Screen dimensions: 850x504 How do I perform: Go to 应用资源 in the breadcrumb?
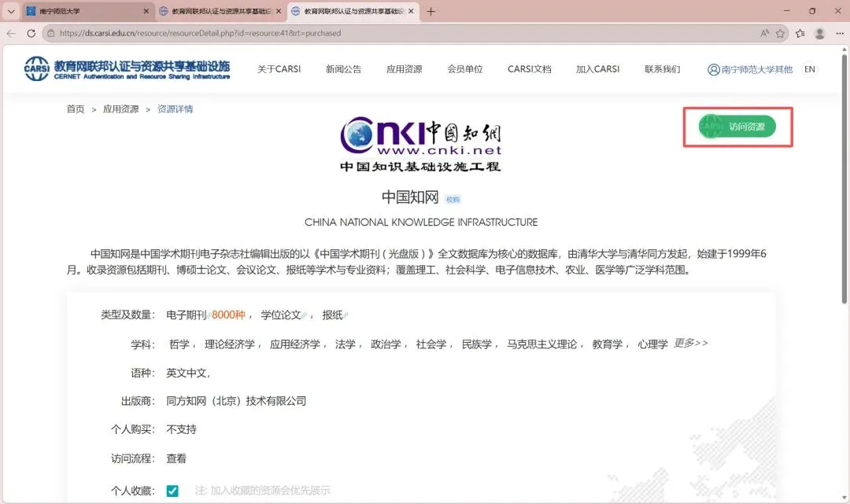click(x=121, y=109)
